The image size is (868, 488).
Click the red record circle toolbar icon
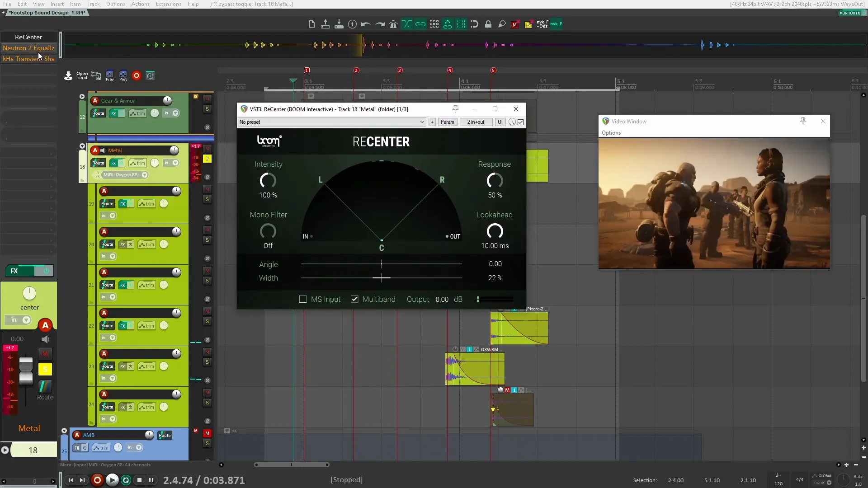tap(137, 75)
